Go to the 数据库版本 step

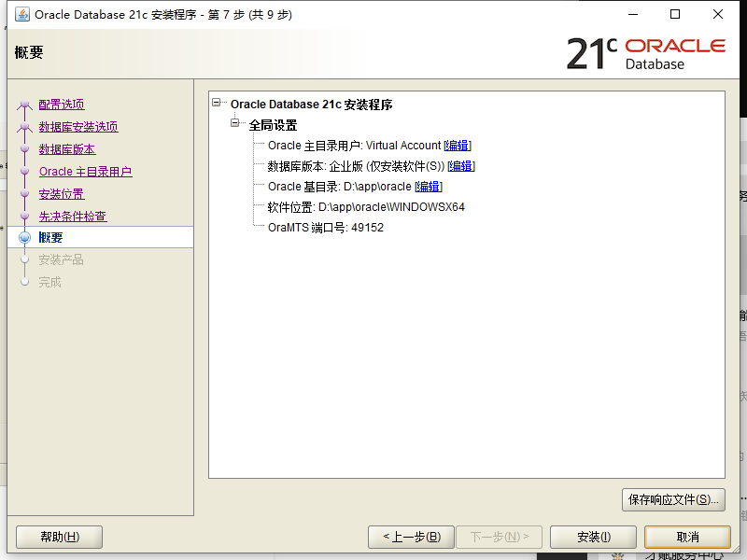tap(67, 149)
